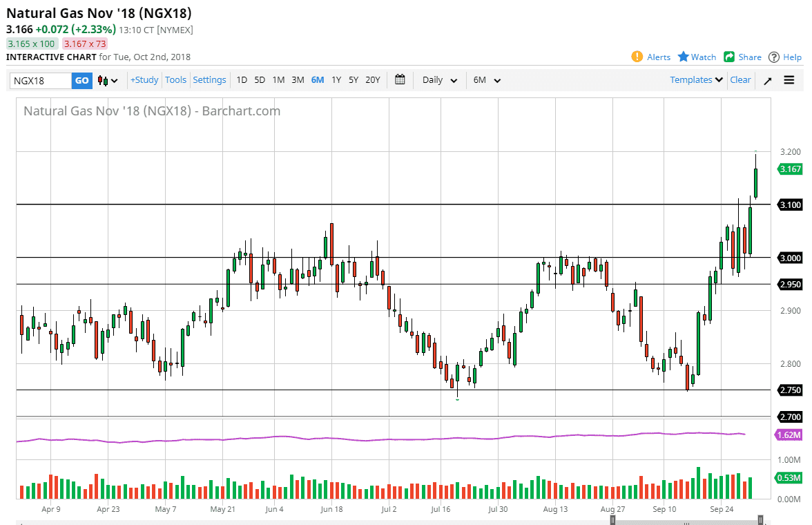The height and width of the screenshot is (525, 812).
Task: Click the green Share icon
Action: pos(729,57)
